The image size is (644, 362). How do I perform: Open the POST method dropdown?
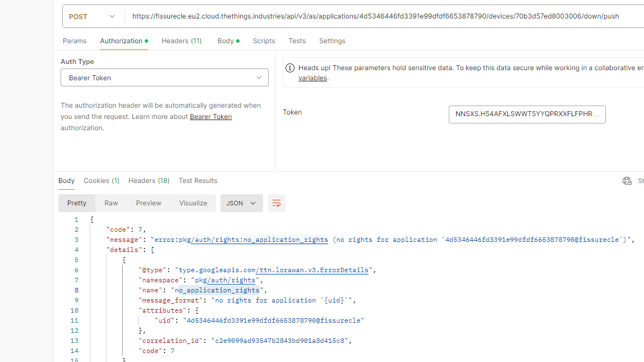pyautogui.click(x=92, y=16)
